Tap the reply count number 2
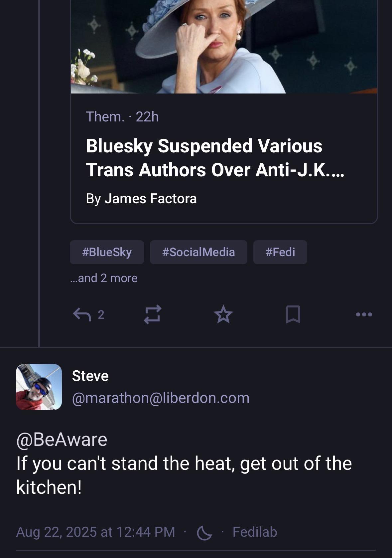 pos(101,314)
